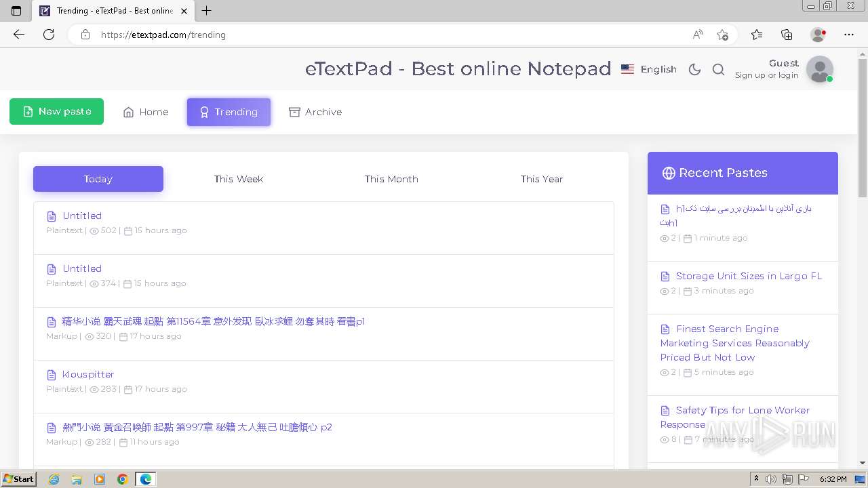
Task: Open the search magnifier icon
Action: click(719, 69)
